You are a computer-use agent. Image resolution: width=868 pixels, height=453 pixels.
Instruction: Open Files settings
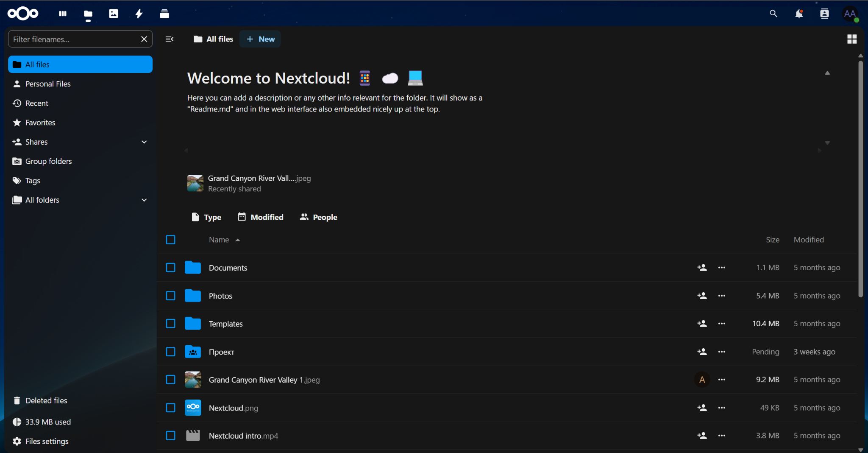coord(80,442)
